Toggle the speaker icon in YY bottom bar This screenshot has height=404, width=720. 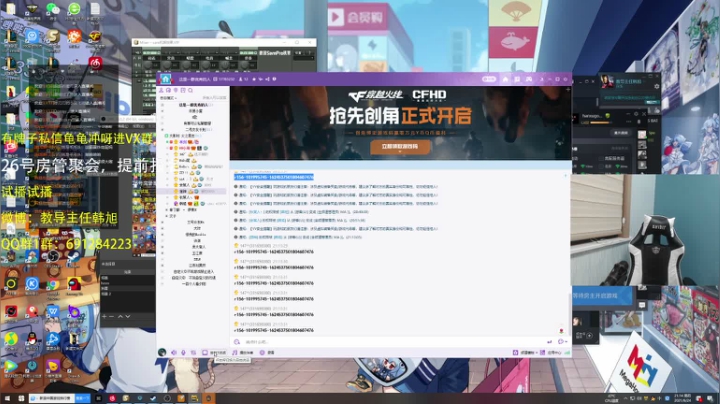pos(174,353)
